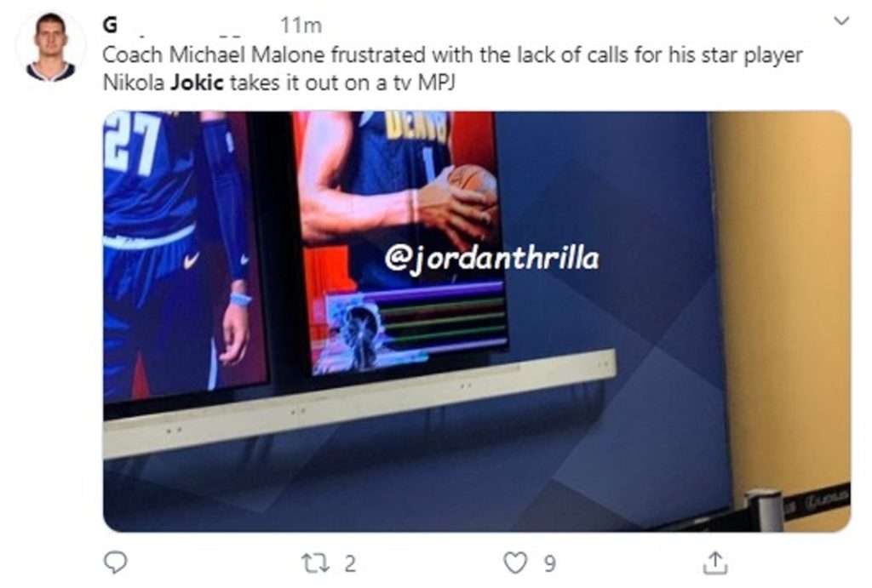Like the tweet with the heart icon
The image size is (872, 588).
[x=515, y=562]
